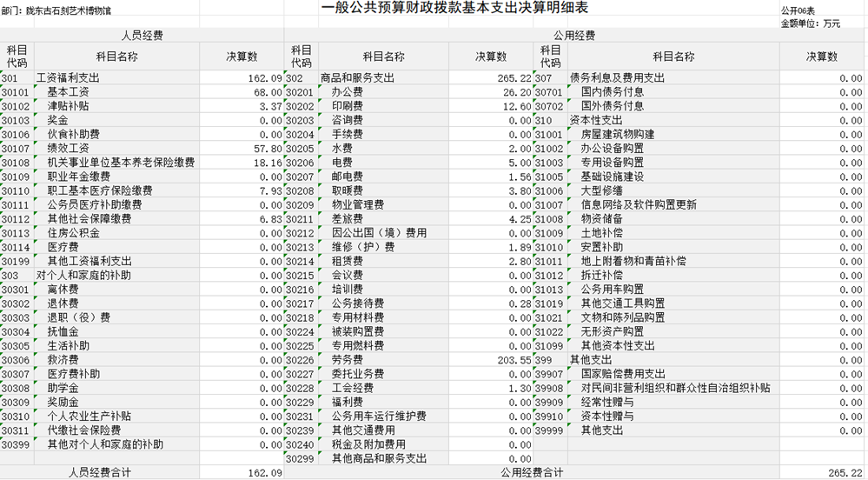The width and height of the screenshot is (868, 480).
Task: Select the 公用经费合计 label
Action: pyautogui.click(x=532, y=473)
